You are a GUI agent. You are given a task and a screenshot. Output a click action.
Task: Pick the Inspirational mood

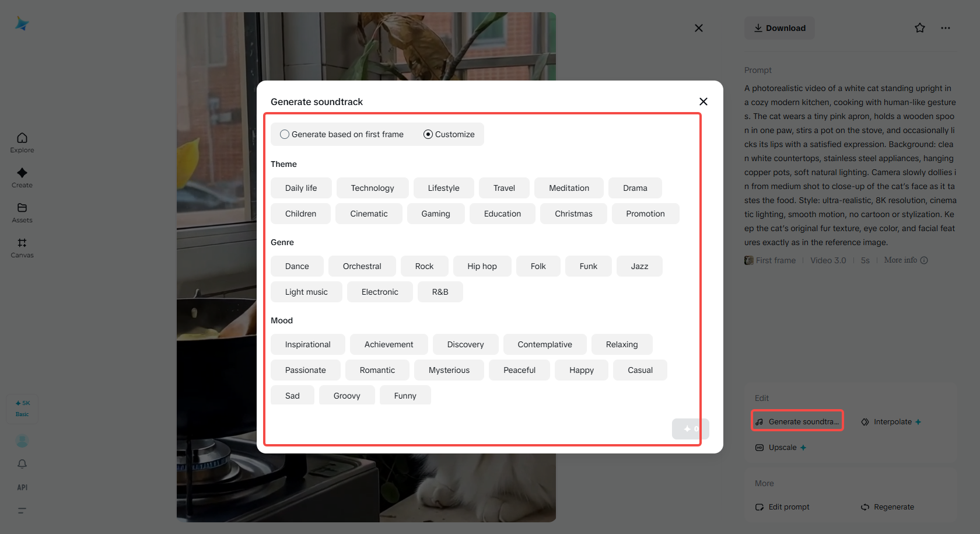click(308, 344)
